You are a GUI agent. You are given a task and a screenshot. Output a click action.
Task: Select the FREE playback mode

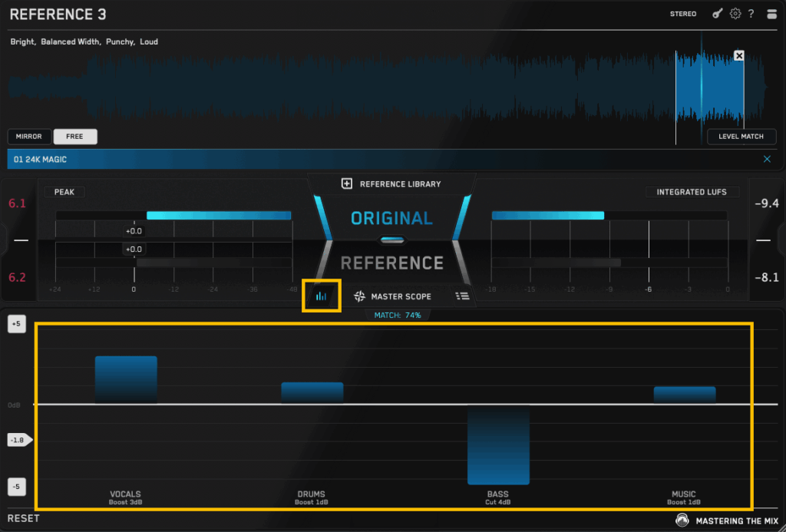(x=74, y=137)
